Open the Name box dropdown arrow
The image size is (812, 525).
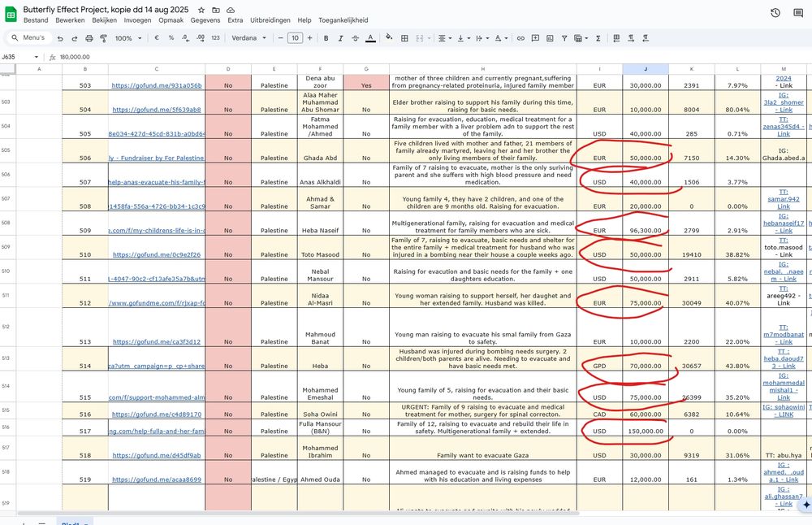click(x=37, y=57)
